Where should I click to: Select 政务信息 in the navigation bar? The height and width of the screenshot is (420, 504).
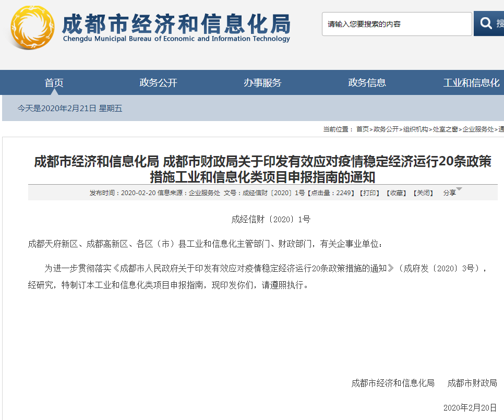[367, 82]
